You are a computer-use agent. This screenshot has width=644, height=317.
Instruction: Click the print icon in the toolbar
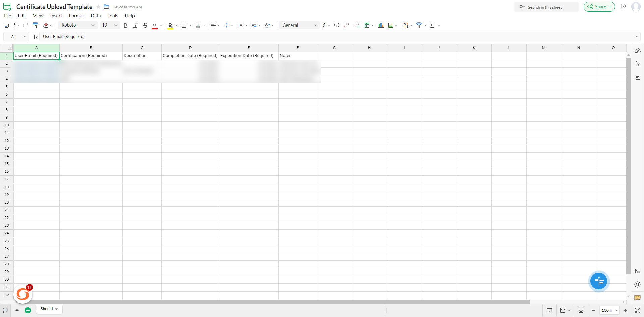[6, 25]
